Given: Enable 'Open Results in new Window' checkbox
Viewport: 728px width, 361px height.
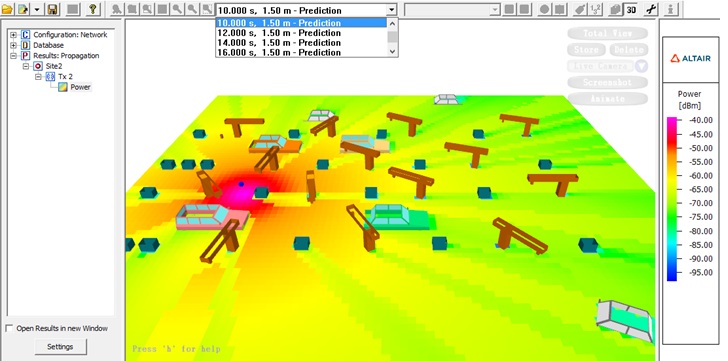Looking at the screenshot, I should pos(9,329).
